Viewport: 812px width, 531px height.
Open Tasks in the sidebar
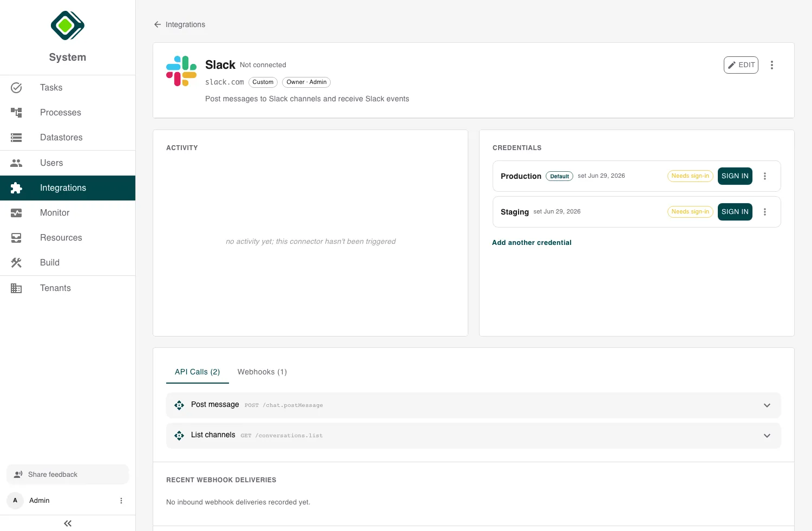tap(68, 88)
